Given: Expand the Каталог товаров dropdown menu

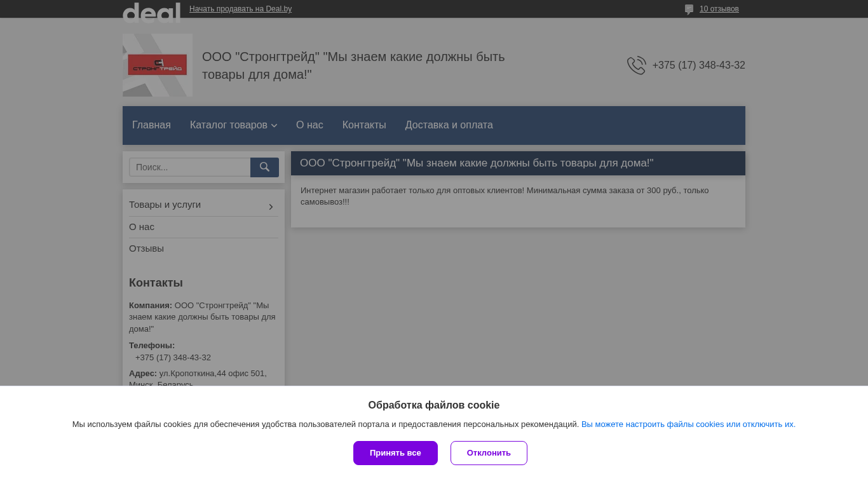Looking at the screenshot, I should (x=233, y=125).
